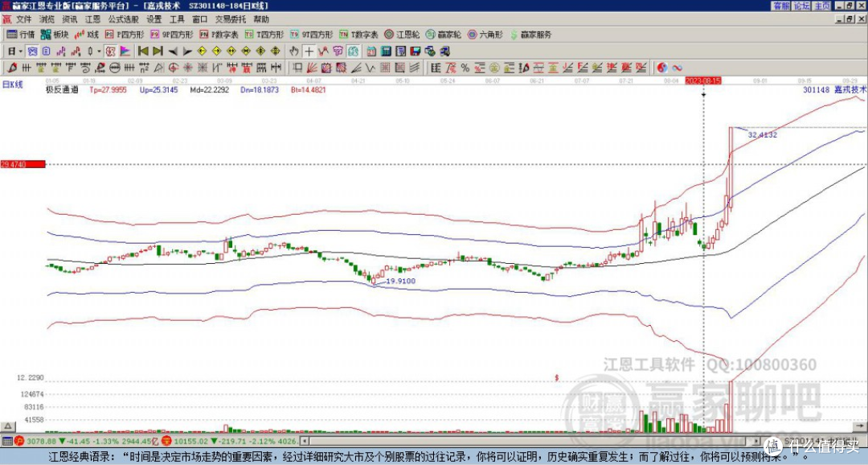Select the hand pan tool
The image size is (868, 465).
pos(294,51)
